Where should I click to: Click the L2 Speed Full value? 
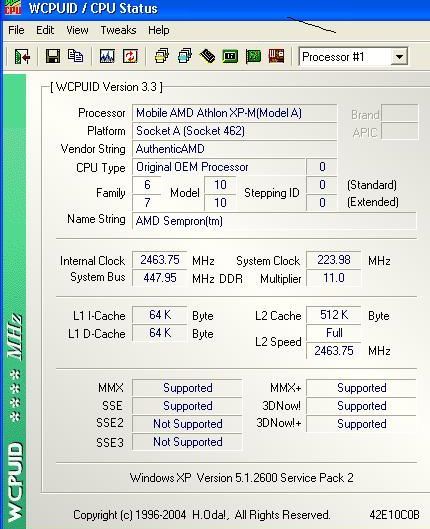pos(334,333)
